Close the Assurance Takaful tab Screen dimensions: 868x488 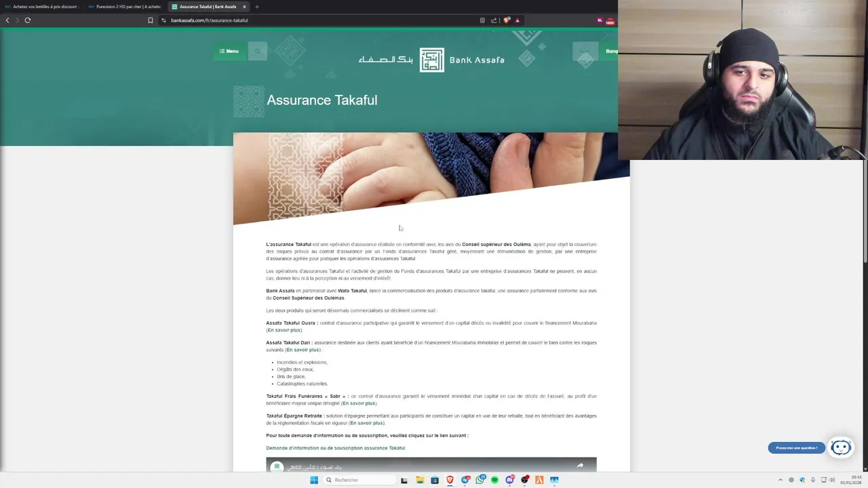(245, 7)
